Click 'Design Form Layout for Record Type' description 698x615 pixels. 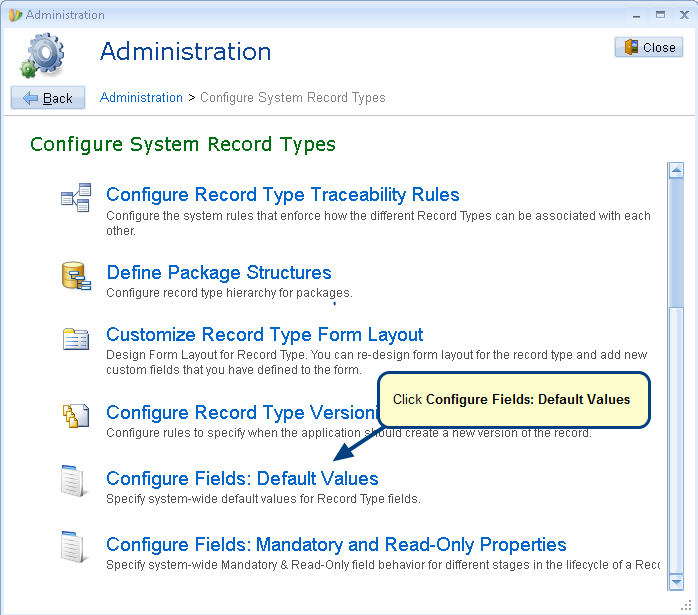tap(377, 362)
